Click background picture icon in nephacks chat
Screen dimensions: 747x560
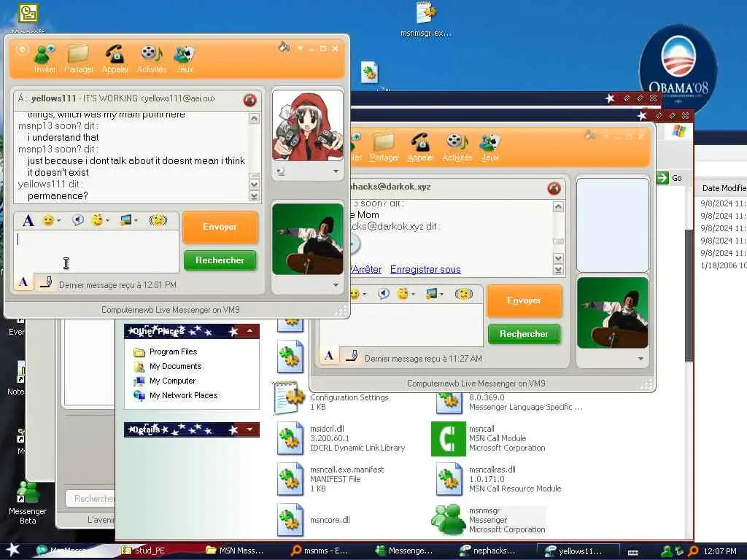tap(432, 294)
